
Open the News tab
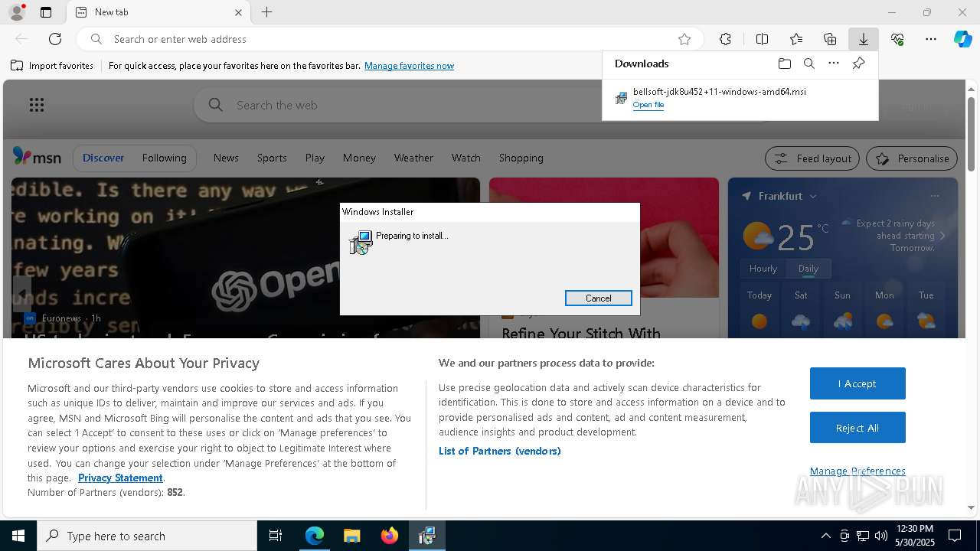[226, 158]
